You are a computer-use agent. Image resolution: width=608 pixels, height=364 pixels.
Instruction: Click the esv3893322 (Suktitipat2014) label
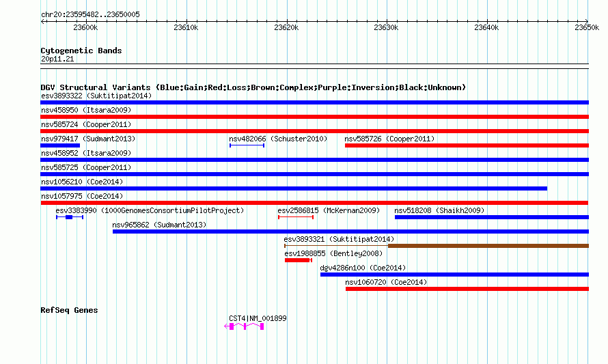[x=96, y=96]
